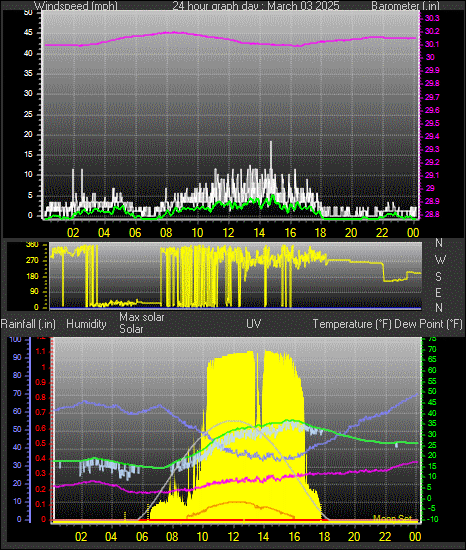
Task: Click the 22 hour label on bottom graph
Action: tap(385, 537)
